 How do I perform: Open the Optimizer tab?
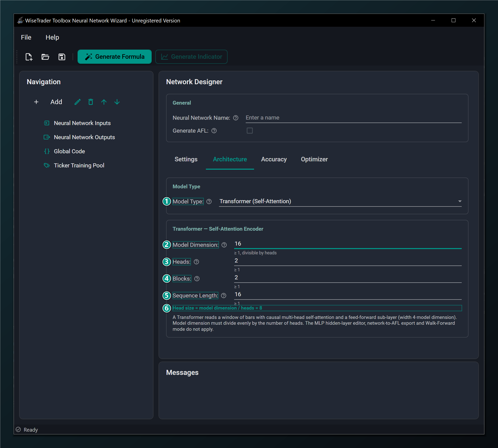[314, 159]
